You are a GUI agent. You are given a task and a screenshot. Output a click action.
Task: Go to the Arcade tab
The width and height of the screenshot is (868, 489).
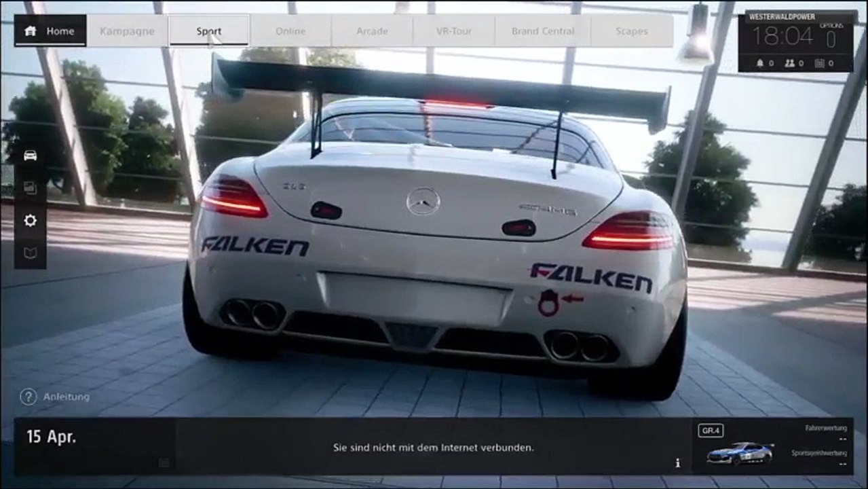click(x=372, y=31)
